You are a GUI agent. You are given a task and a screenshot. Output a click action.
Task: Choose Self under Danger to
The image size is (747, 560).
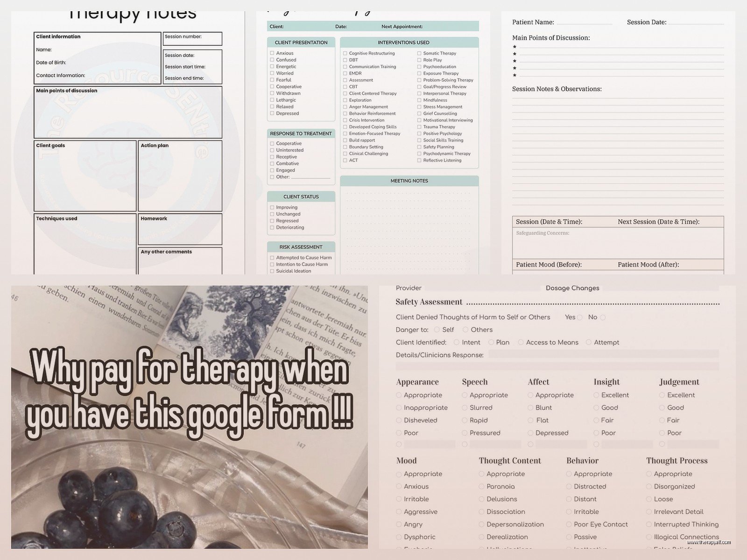[x=437, y=329]
